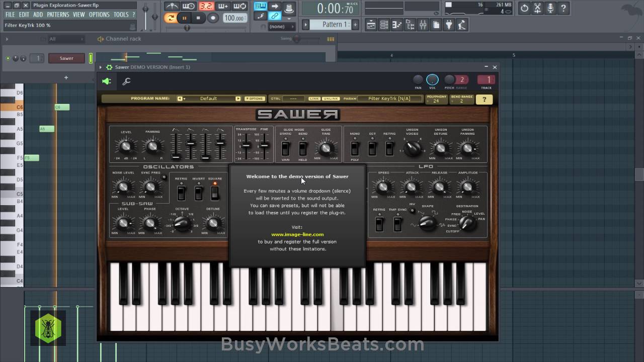This screenshot has height=362, width=644.
Task: Click the VOL knob in plugin wrapper
Action: click(x=432, y=79)
